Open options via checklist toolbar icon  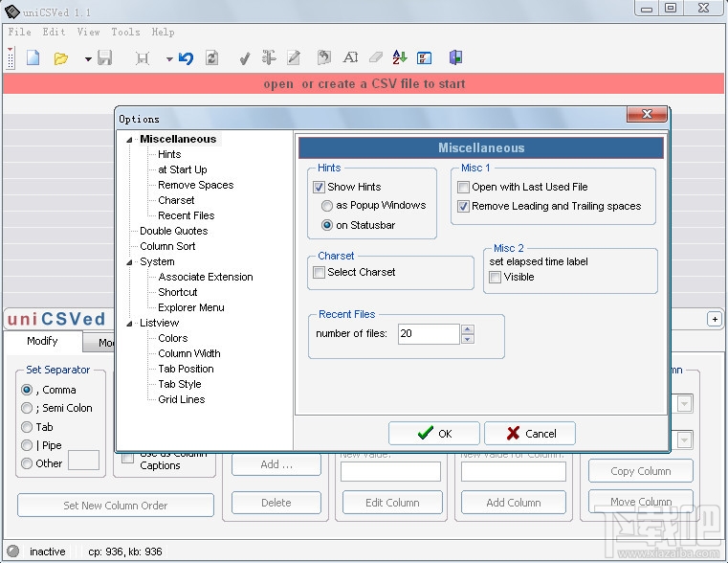425,57
